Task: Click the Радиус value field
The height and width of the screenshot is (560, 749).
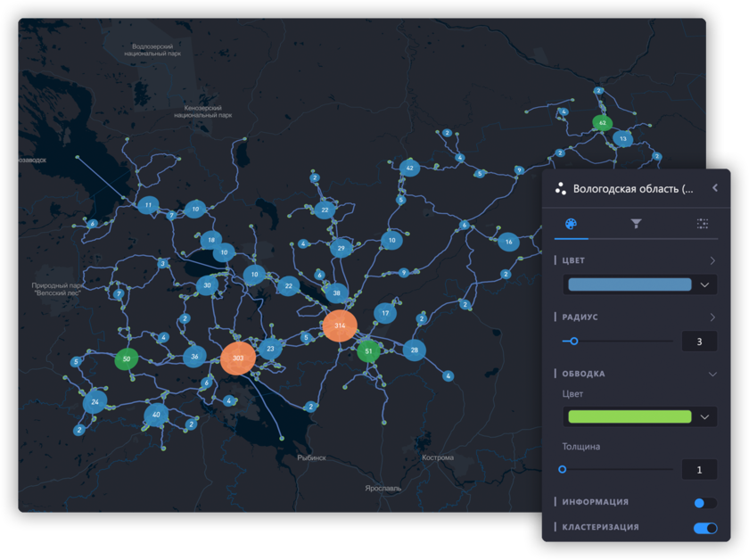Action: point(699,342)
